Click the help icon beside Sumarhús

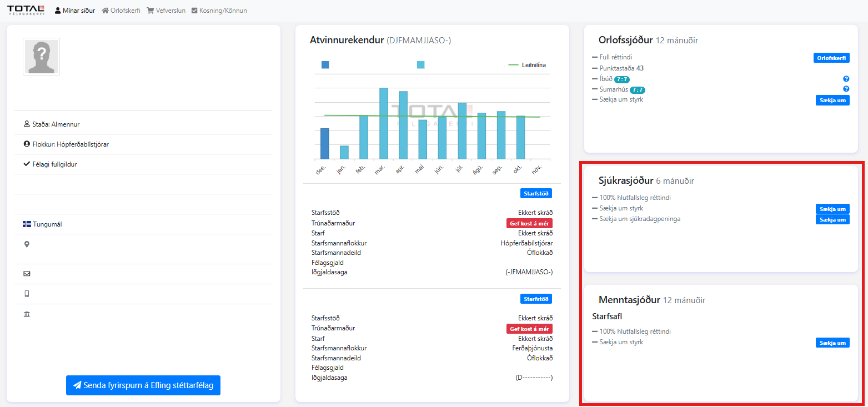(x=846, y=89)
